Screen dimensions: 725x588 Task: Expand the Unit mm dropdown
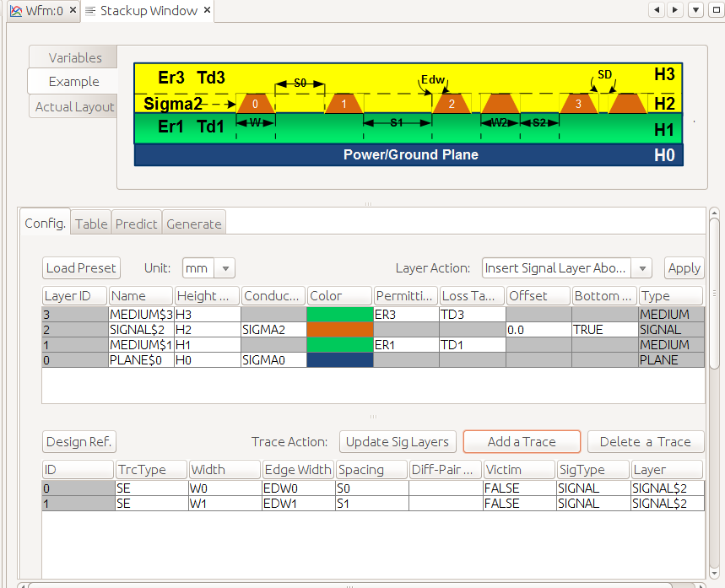pyautogui.click(x=225, y=268)
